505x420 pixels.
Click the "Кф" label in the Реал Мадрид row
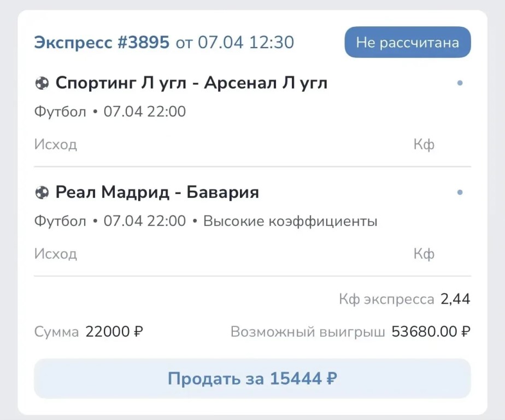(424, 254)
